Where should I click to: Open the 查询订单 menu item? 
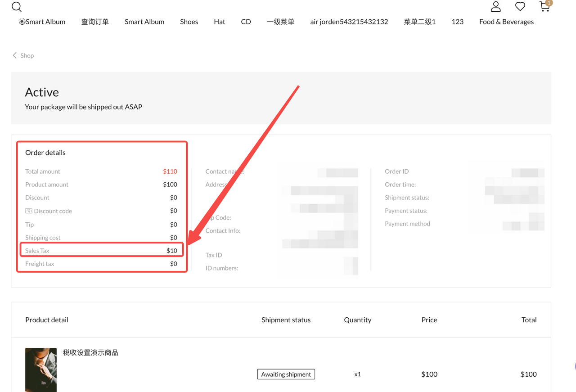[95, 22]
